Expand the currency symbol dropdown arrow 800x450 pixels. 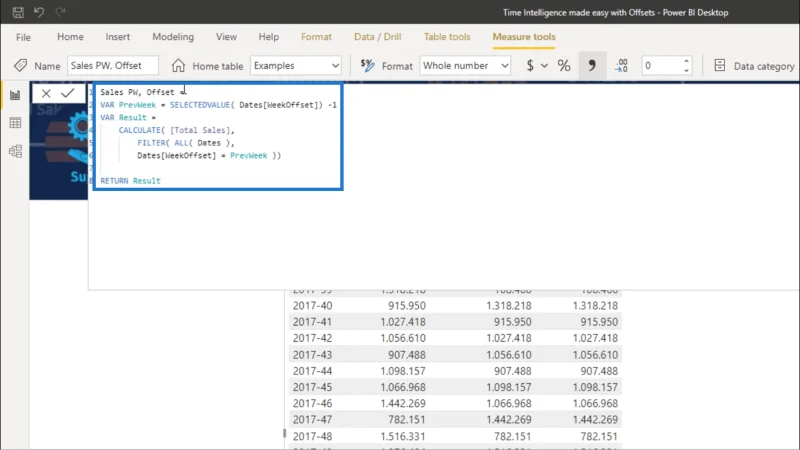click(x=544, y=66)
